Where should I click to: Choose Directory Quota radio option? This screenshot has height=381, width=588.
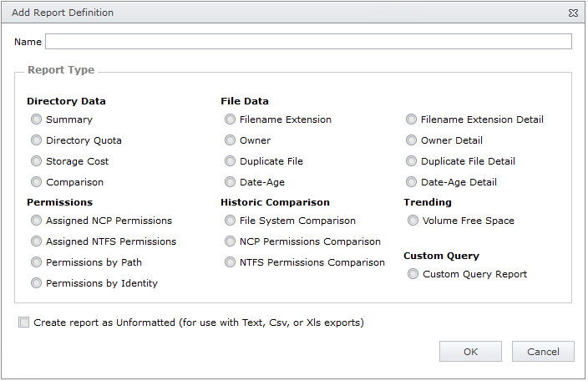[x=36, y=140]
